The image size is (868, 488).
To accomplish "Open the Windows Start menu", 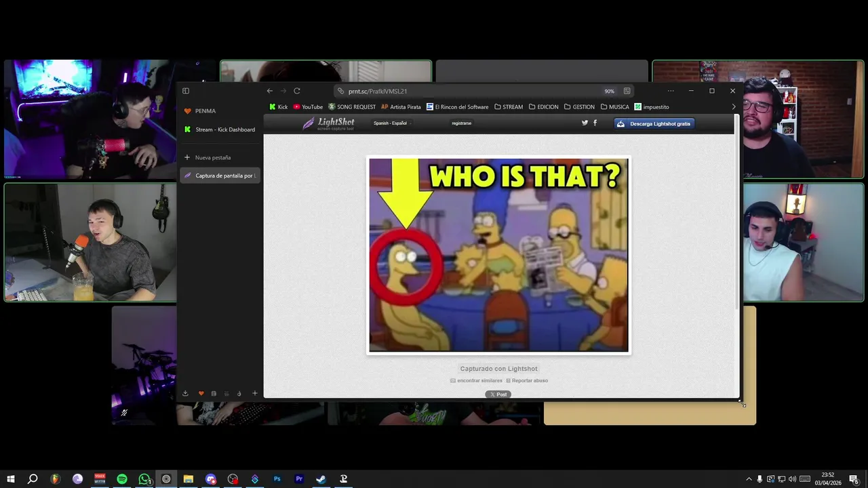I will click(11, 479).
